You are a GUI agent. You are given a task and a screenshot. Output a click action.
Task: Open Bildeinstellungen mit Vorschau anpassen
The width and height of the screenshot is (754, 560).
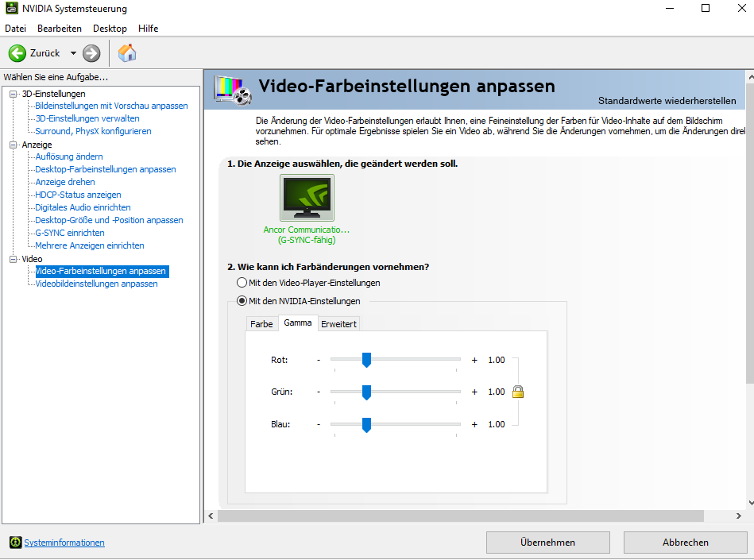tap(111, 106)
